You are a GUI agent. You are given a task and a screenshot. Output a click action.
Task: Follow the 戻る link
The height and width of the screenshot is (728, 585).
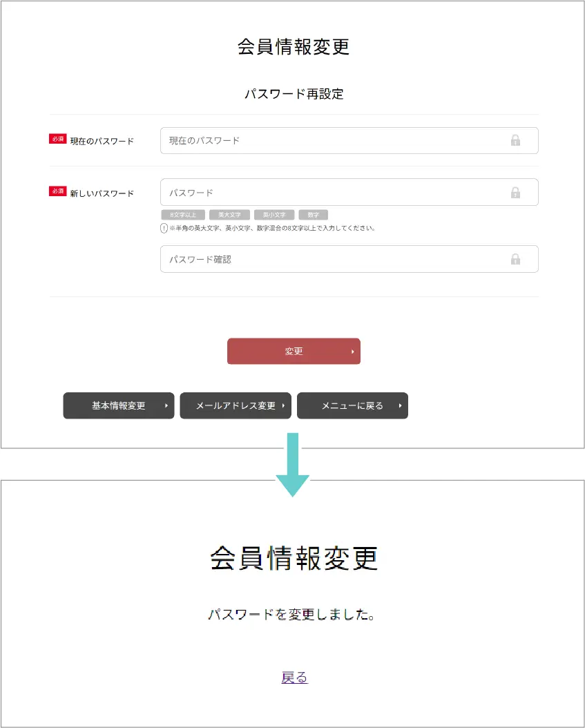point(294,678)
